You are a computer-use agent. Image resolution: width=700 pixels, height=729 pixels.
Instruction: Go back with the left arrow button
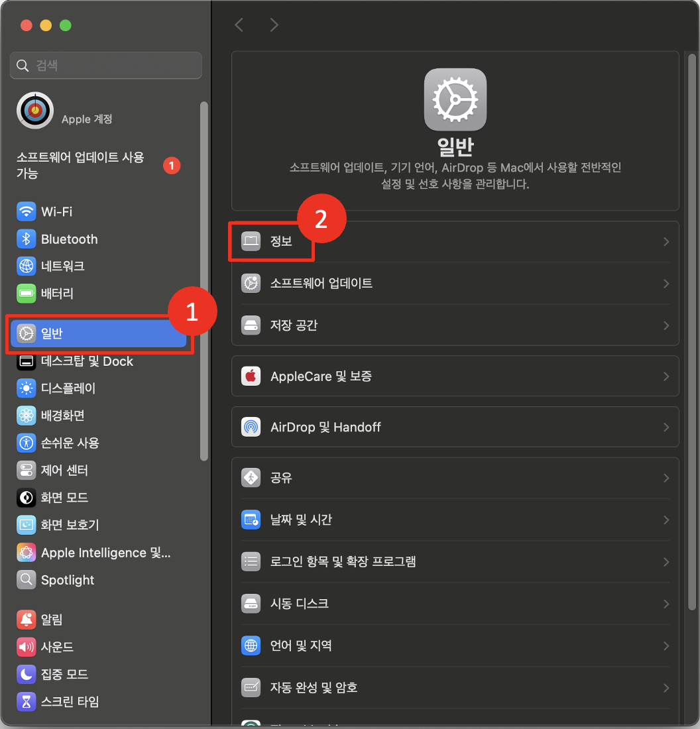pyautogui.click(x=239, y=25)
